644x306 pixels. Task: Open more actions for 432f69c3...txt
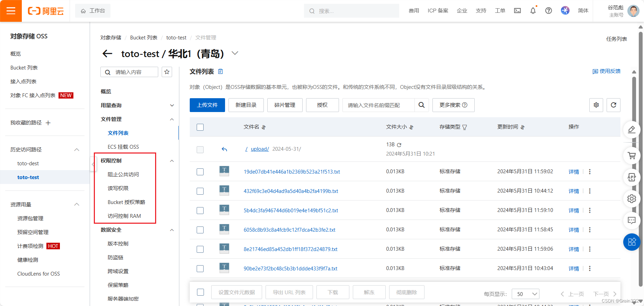590,191
